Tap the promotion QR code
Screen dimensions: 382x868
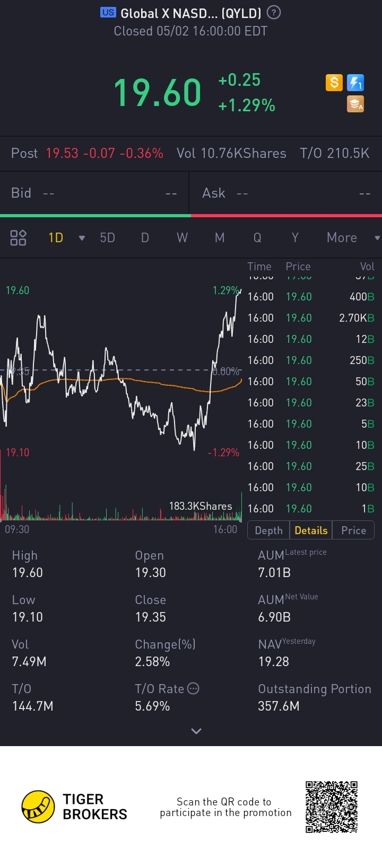click(x=332, y=807)
